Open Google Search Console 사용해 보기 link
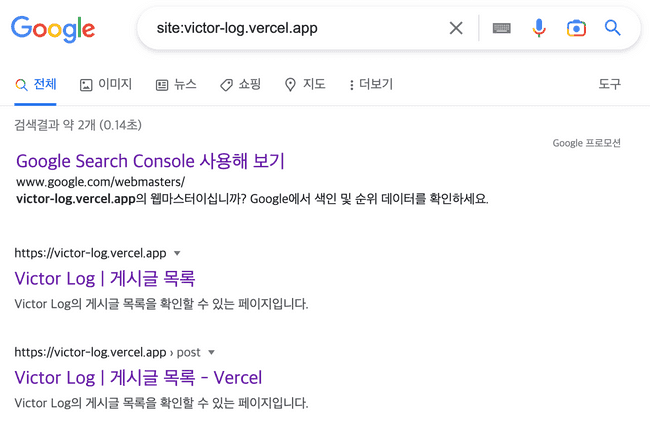Screen dimensions: 650x425 coord(150,161)
